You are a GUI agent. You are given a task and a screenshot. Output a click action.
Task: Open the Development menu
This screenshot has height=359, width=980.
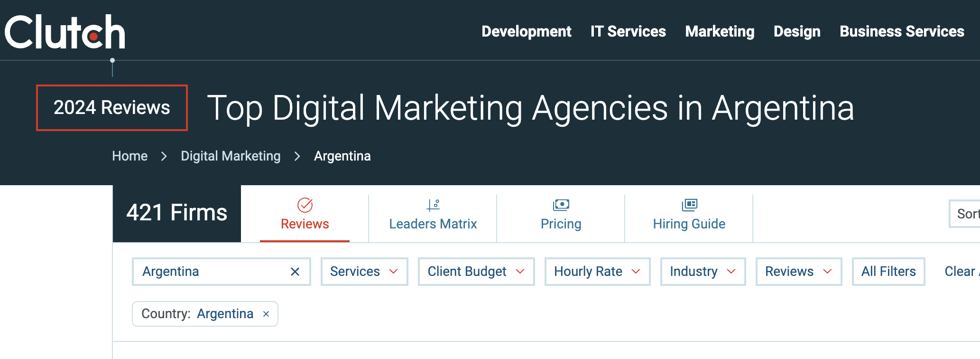tap(526, 31)
